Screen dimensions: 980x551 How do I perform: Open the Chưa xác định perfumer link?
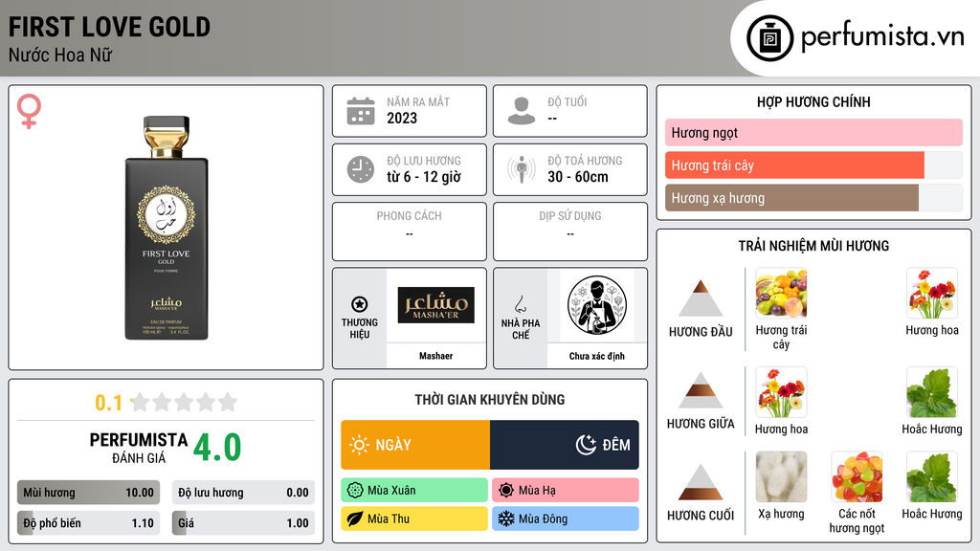pos(597,356)
